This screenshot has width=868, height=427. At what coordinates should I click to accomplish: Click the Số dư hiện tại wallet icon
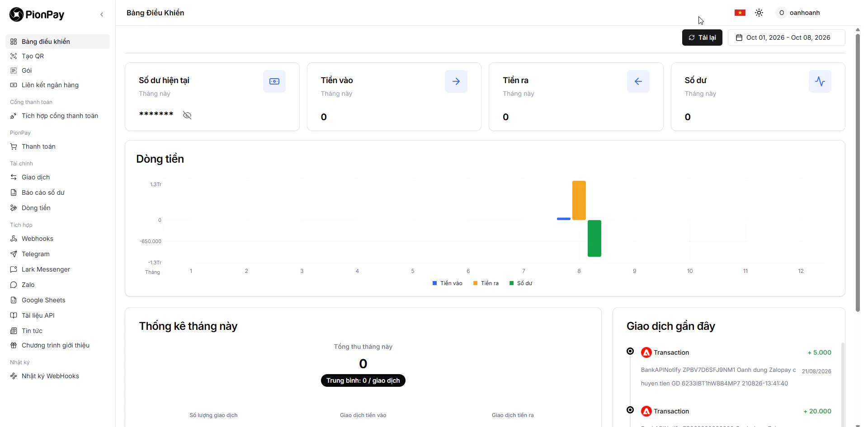coord(274,81)
